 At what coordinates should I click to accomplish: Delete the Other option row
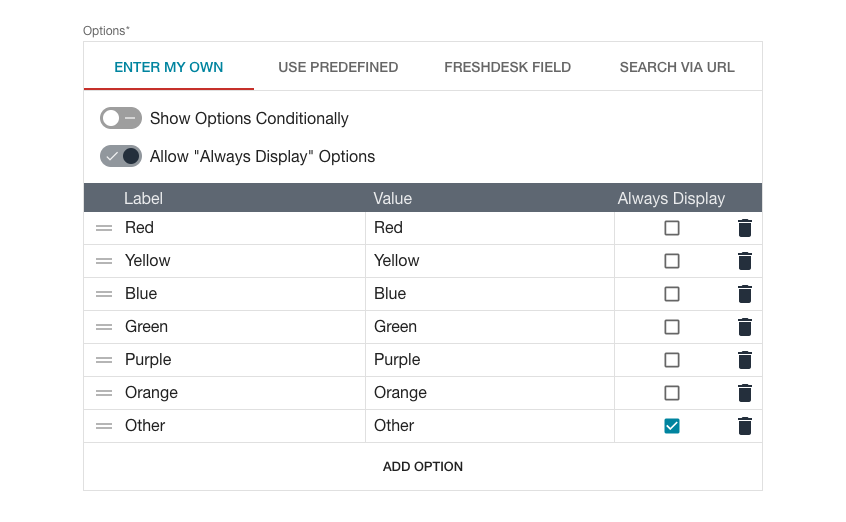click(x=744, y=426)
